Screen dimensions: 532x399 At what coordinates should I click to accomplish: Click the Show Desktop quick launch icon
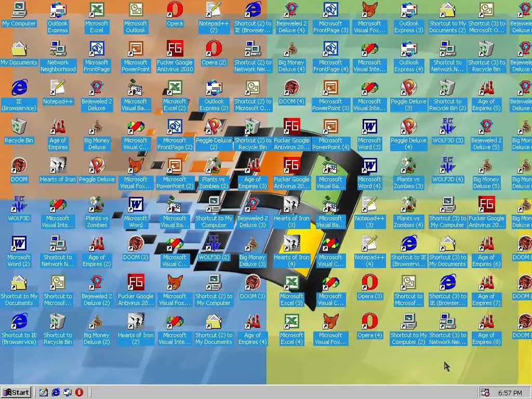click(x=43, y=392)
